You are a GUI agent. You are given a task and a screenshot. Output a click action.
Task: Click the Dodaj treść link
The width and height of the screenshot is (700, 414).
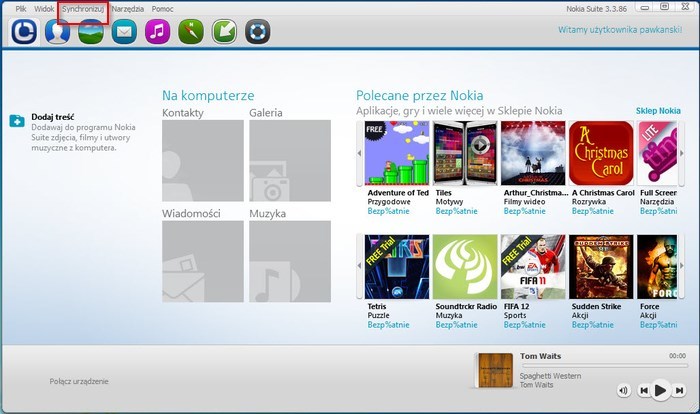pos(53,117)
